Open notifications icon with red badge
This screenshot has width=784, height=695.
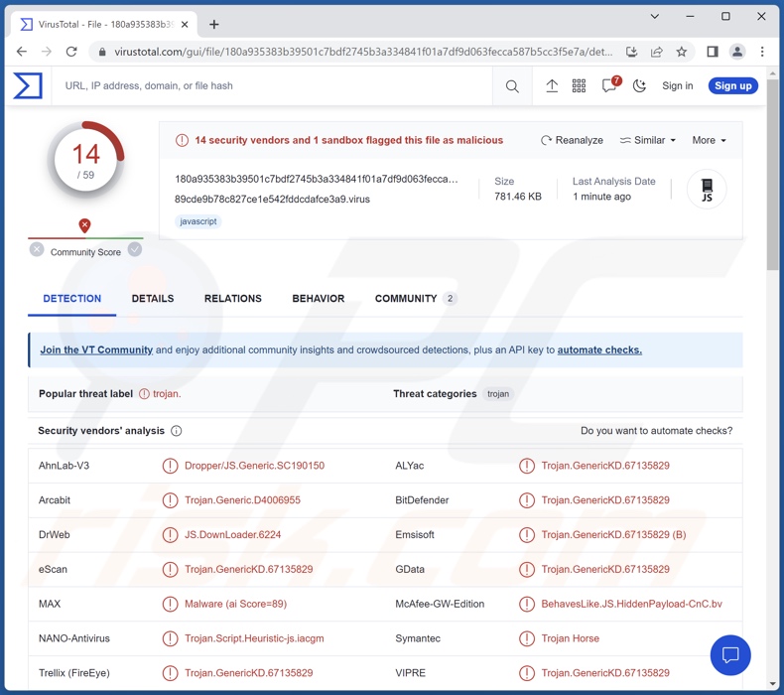[610, 85]
